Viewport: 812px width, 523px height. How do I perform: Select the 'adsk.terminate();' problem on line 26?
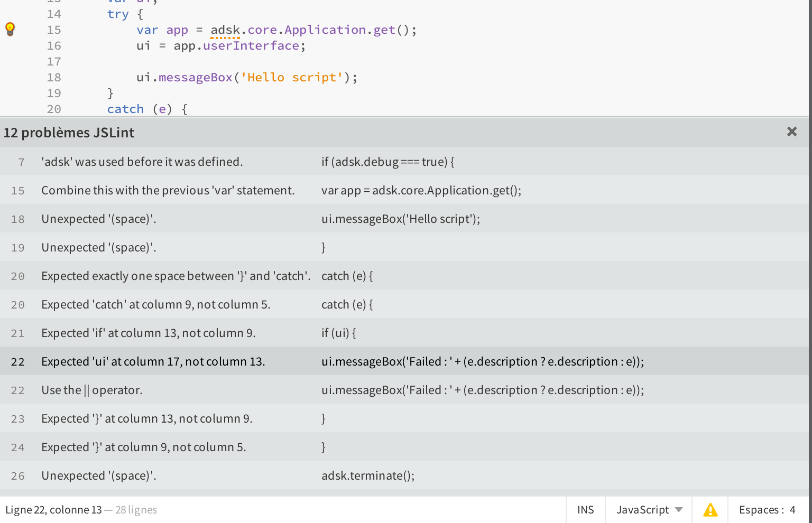tap(98, 475)
